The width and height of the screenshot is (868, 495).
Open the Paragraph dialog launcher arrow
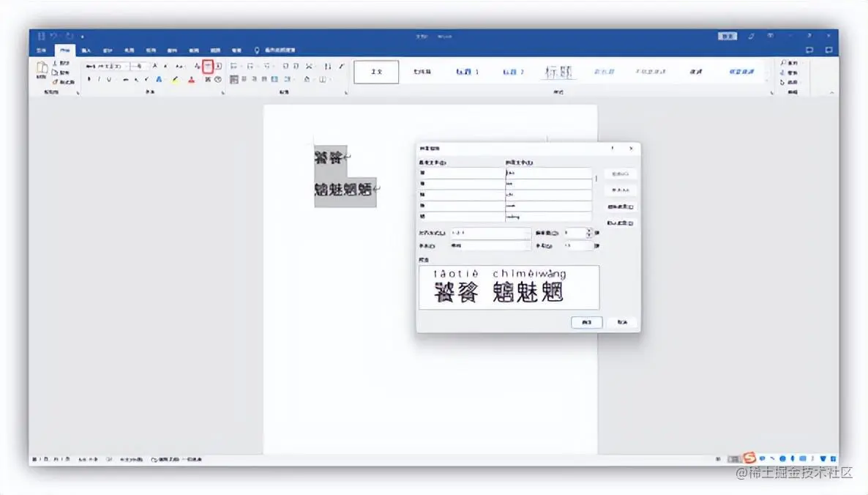point(346,93)
